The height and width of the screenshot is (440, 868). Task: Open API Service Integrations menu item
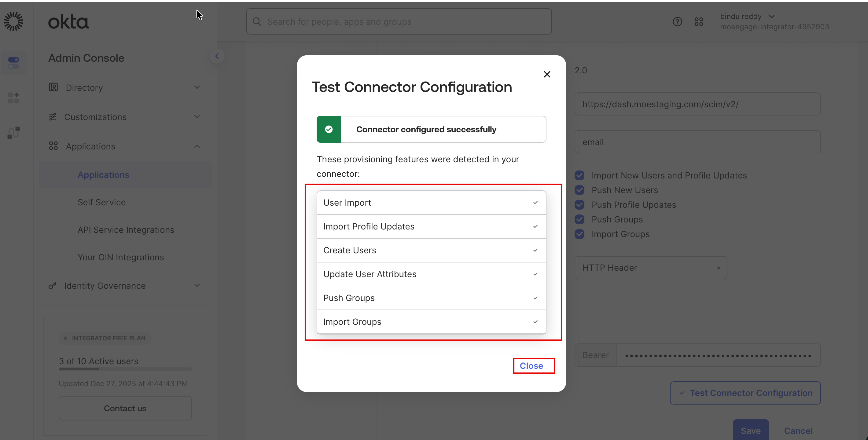click(x=126, y=230)
